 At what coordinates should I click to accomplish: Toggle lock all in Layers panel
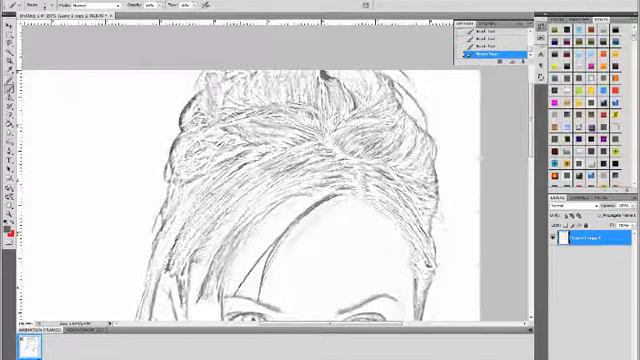point(586,225)
